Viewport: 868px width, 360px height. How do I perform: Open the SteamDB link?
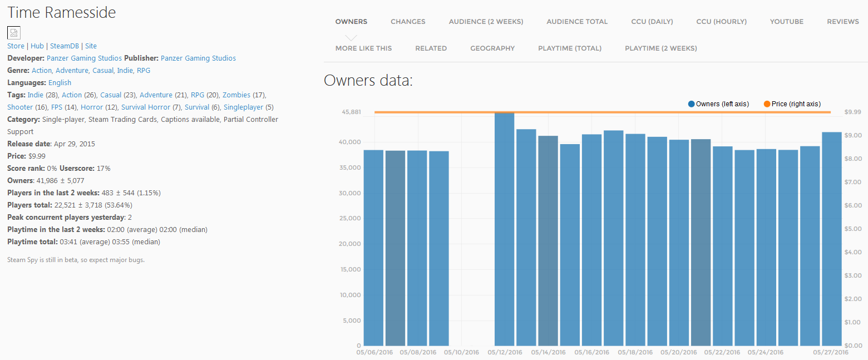pos(65,46)
